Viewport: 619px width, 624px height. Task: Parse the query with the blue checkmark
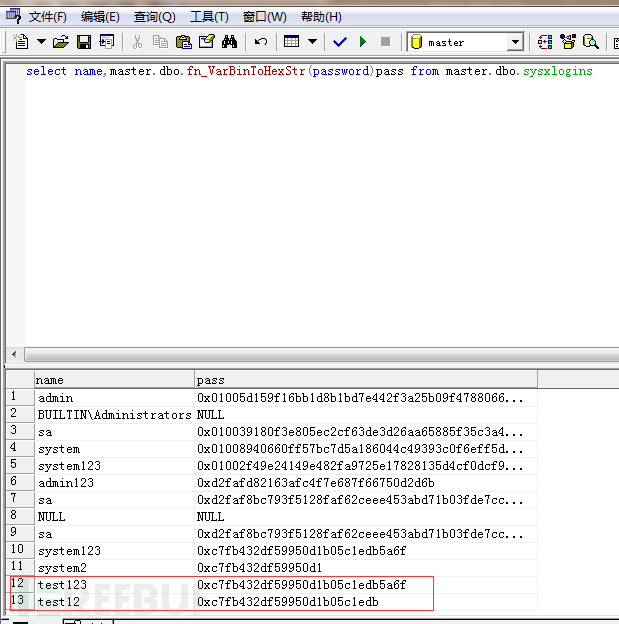[x=339, y=42]
